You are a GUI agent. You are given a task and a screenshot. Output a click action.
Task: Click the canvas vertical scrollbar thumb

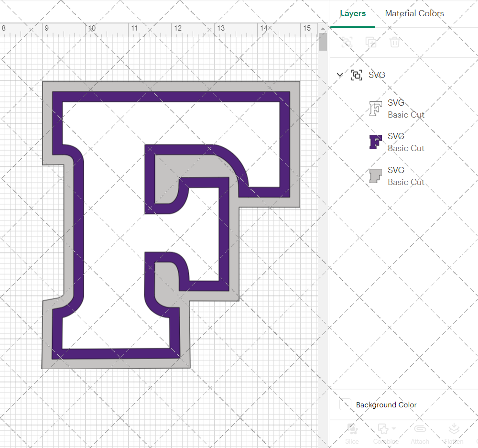point(323,42)
